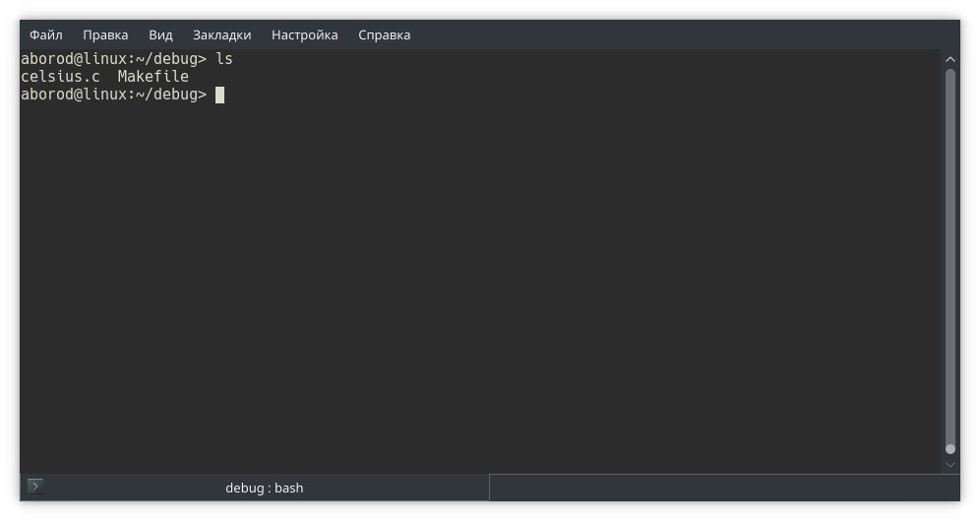The width and height of the screenshot is (980, 521).
Task: Click the vertical scrollbar track
Action: 950,256
